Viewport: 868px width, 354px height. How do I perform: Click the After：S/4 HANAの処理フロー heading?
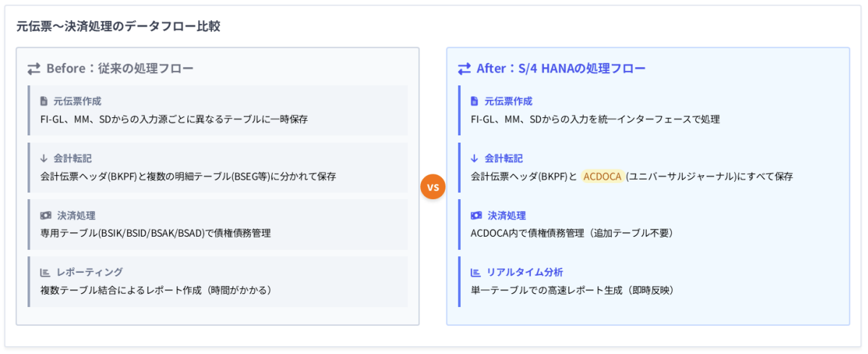(x=561, y=69)
